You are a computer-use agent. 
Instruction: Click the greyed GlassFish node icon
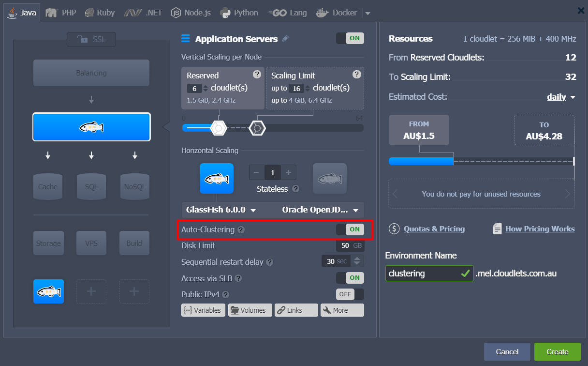click(x=330, y=179)
